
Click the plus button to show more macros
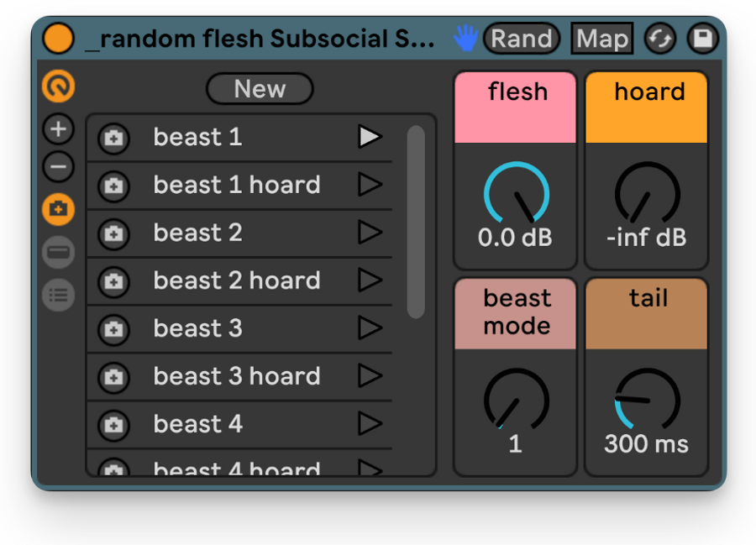58,128
